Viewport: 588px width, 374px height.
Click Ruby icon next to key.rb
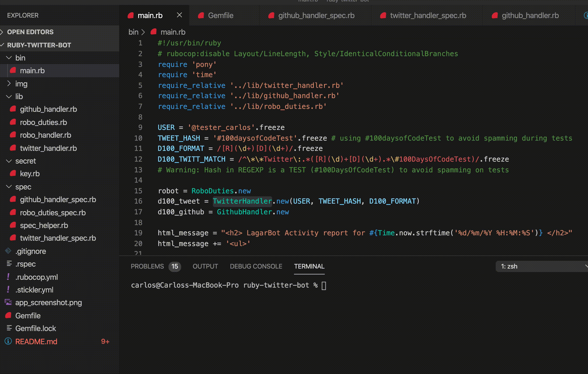point(13,173)
